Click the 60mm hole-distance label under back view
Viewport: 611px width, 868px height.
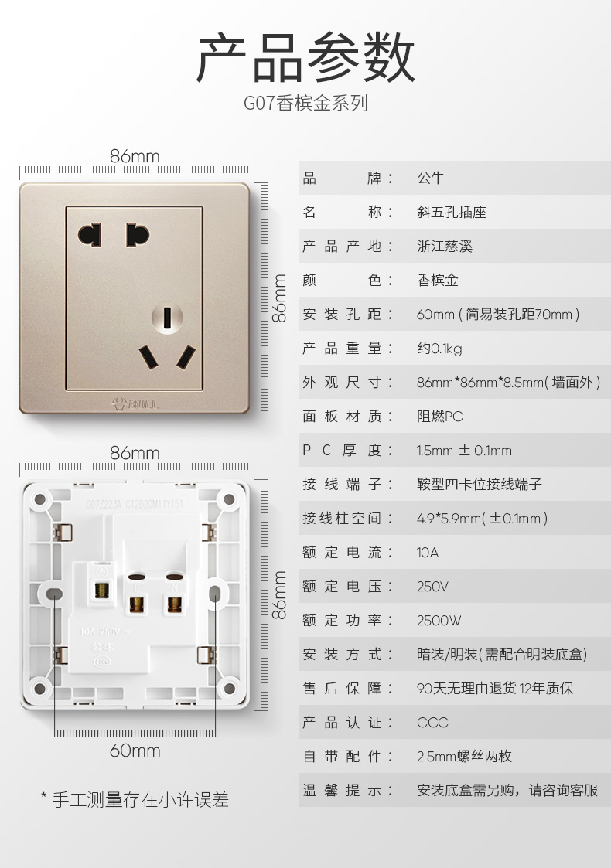pyautogui.click(x=135, y=751)
